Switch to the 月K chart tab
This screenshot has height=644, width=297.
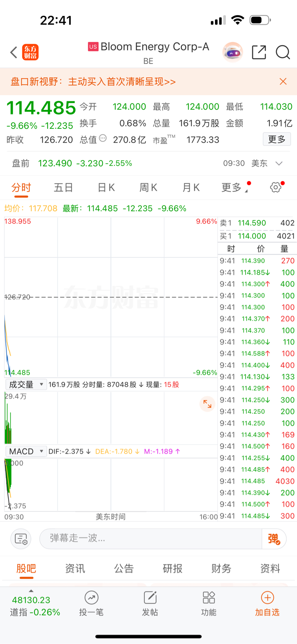[191, 188]
